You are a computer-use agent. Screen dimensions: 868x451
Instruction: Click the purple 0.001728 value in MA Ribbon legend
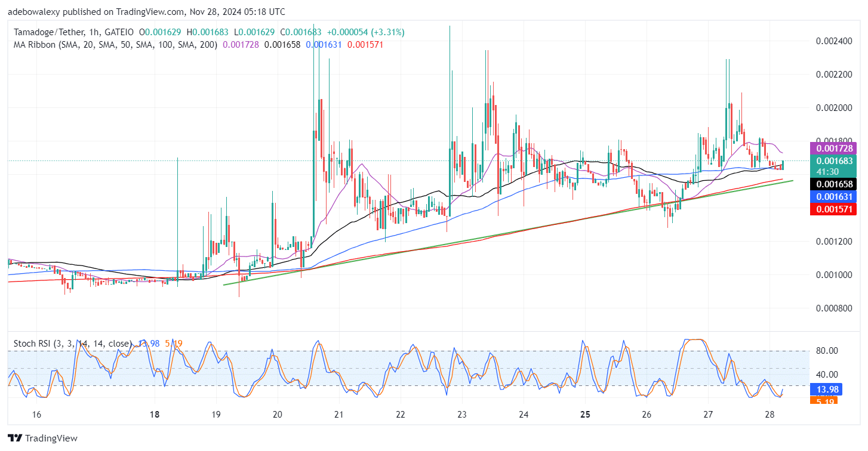[241, 45]
